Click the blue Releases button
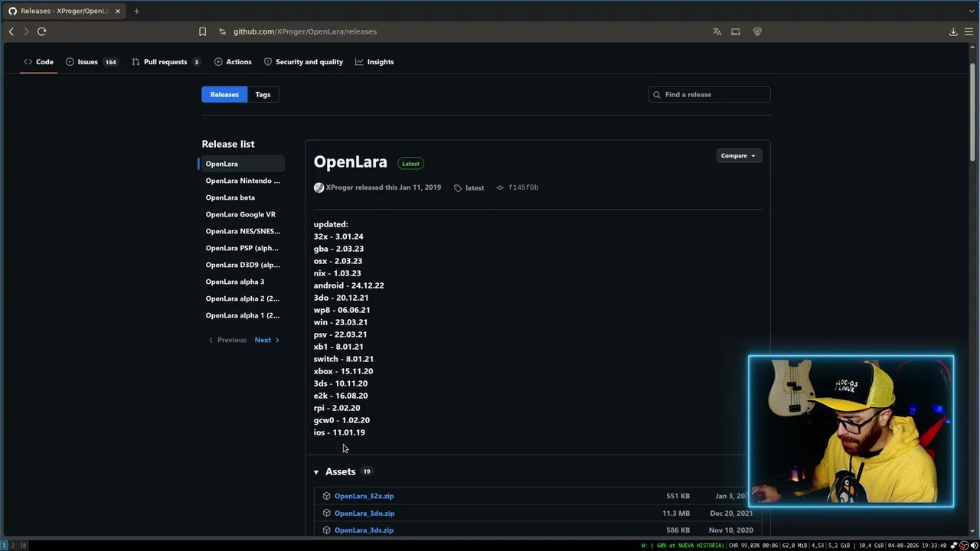 tap(224, 94)
